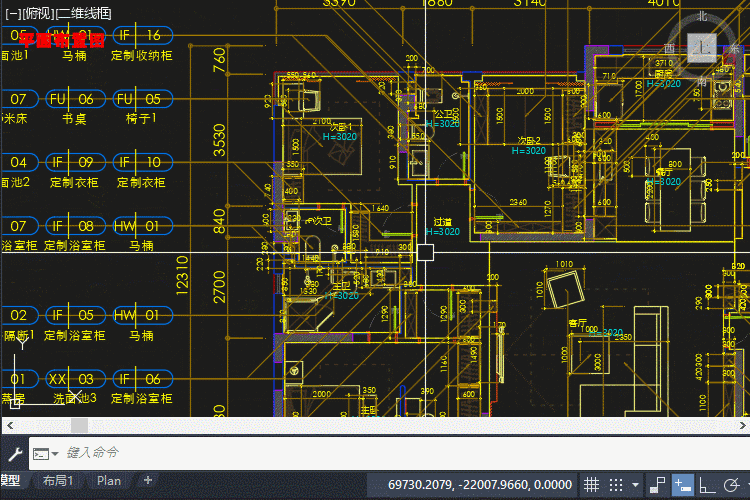Click the coordinates readout in status bar
The width and height of the screenshot is (750, 500).
[x=480, y=485]
